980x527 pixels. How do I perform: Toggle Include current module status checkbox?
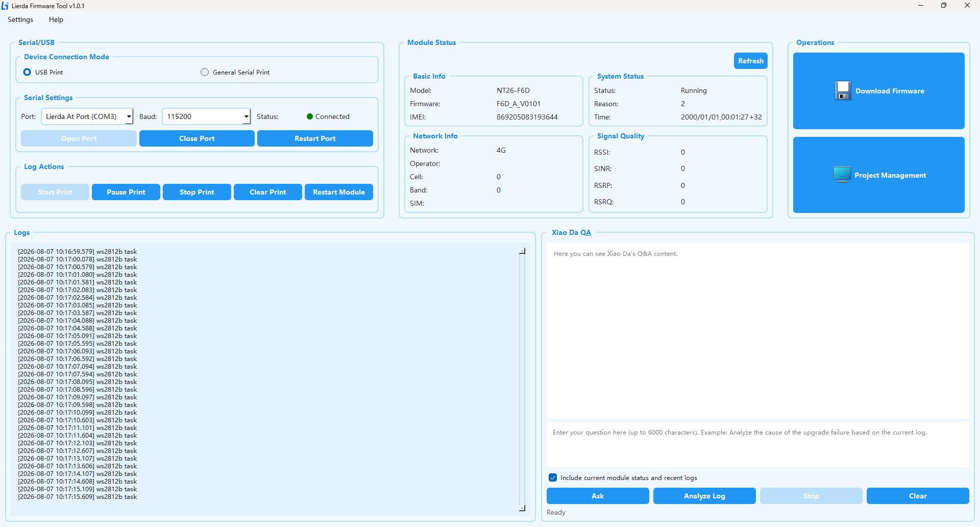point(553,477)
